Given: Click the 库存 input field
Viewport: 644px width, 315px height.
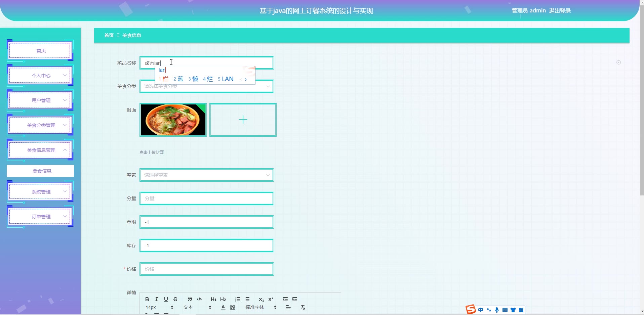Looking at the screenshot, I should point(207,245).
